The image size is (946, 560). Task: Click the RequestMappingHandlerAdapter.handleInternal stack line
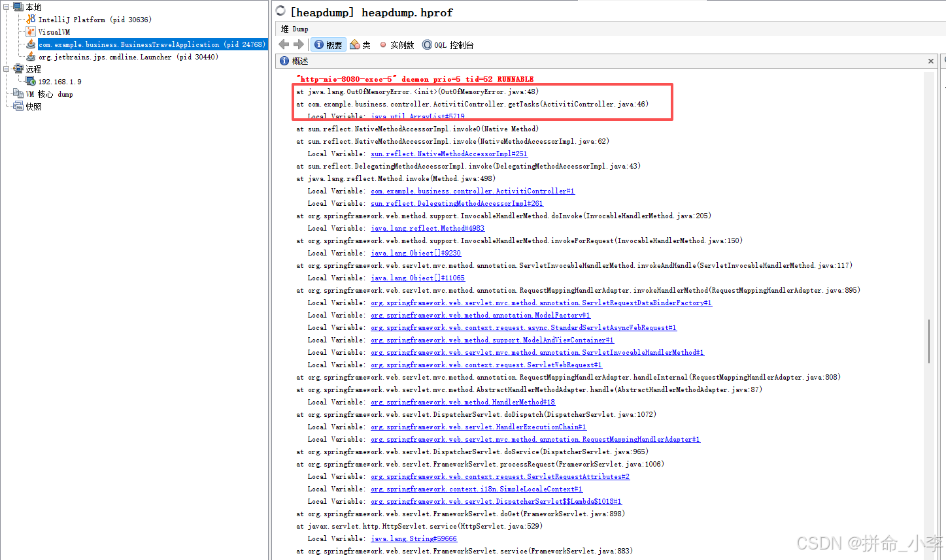coord(569,377)
